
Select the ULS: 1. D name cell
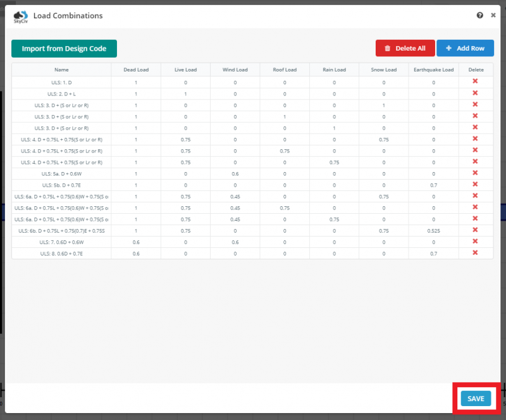(61, 82)
